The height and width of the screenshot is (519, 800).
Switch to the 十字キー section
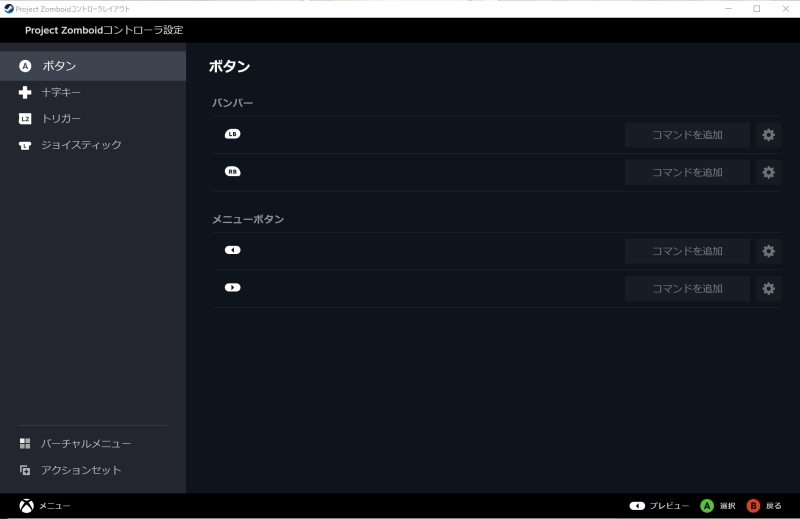93,92
